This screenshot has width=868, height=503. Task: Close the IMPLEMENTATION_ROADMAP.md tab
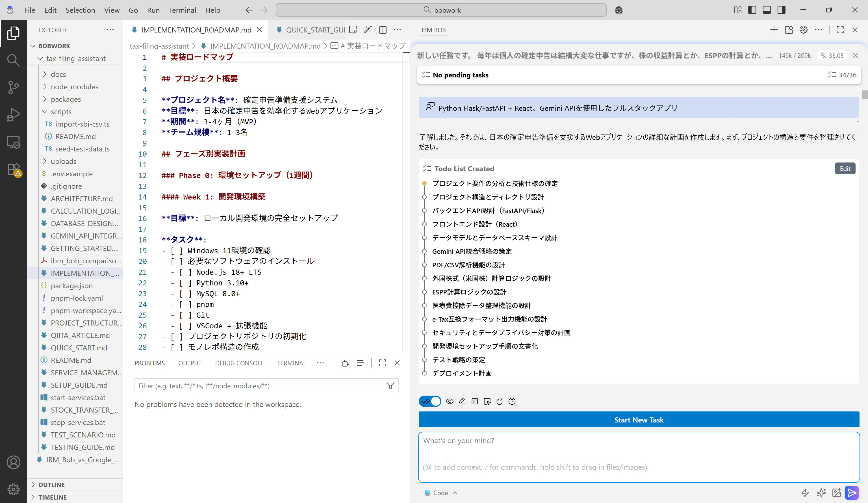[260, 30]
